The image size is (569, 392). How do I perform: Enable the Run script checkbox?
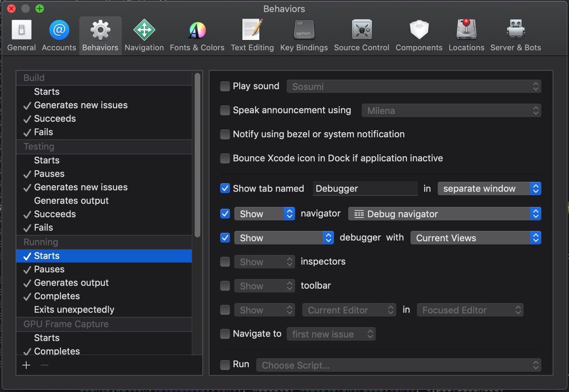point(225,364)
